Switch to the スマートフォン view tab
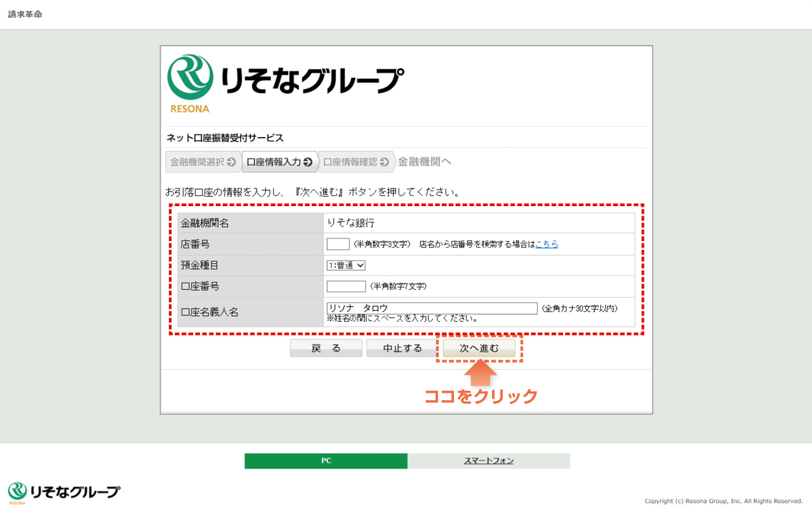This screenshot has height=510, width=812. (x=489, y=461)
